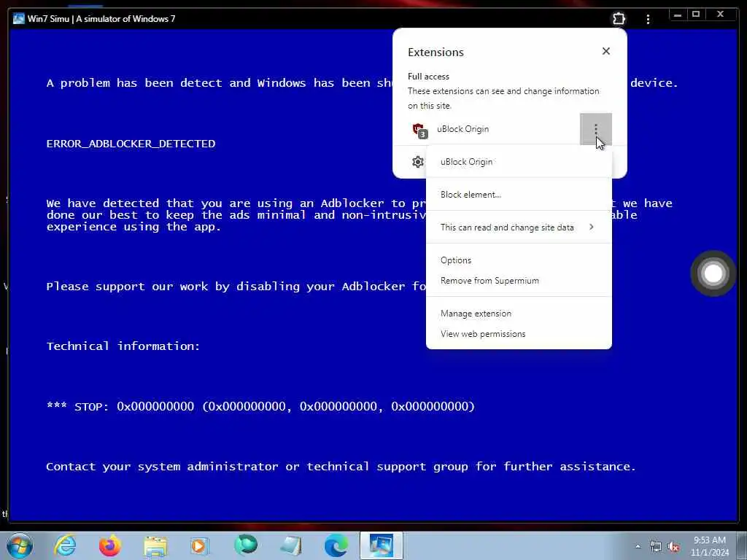Expand 'This can read and change site data' submenu
This screenshot has height=560, width=747.
(x=519, y=227)
